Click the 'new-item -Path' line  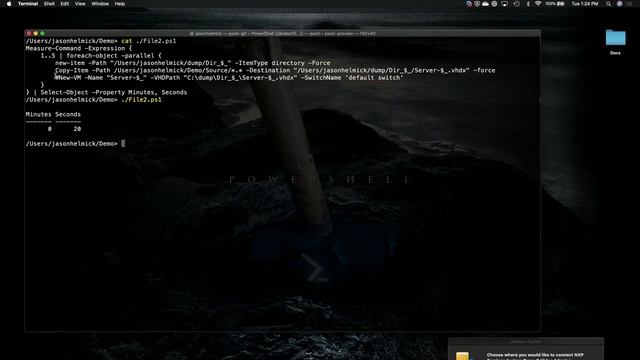[x=193, y=63]
